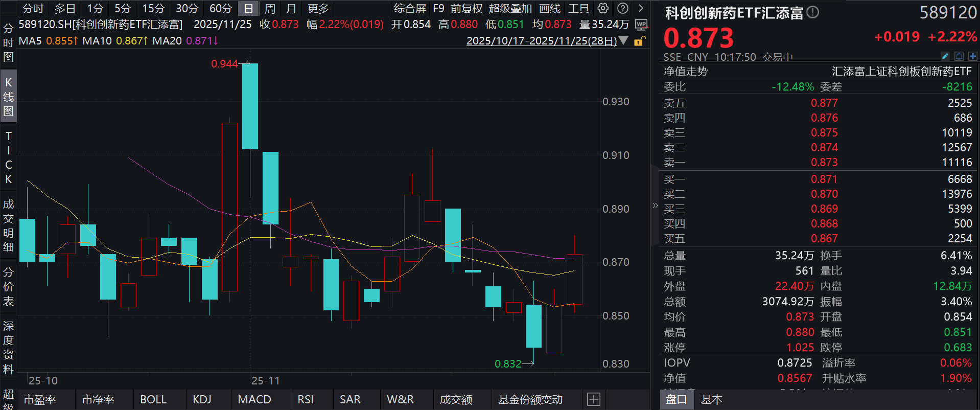This screenshot has height=410, width=980.
Task: Click the help question mark icon
Action: [x=622, y=8]
